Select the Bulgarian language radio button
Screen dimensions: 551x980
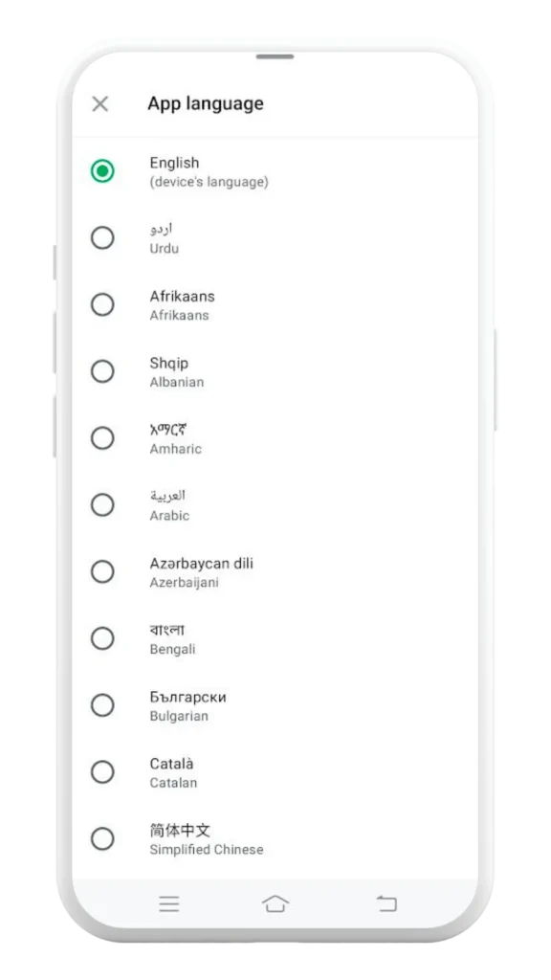point(103,706)
